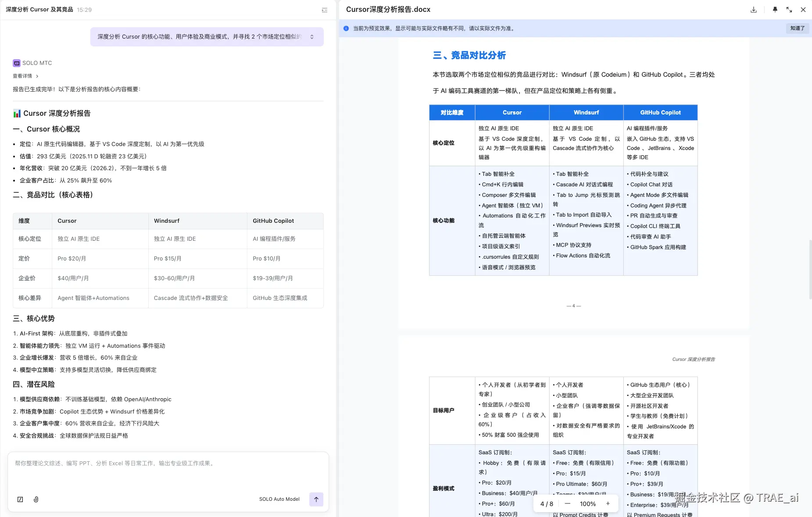Viewport: 812px width, 517px height.
Task: Expand the 查看详情 details section
Action: [25, 76]
